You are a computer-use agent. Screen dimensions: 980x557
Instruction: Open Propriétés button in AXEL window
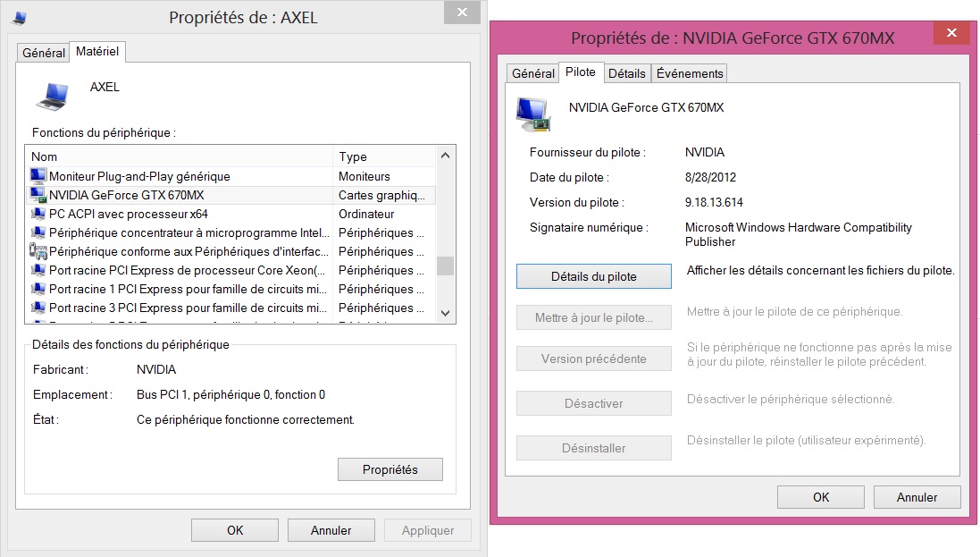(x=390, y=469)
